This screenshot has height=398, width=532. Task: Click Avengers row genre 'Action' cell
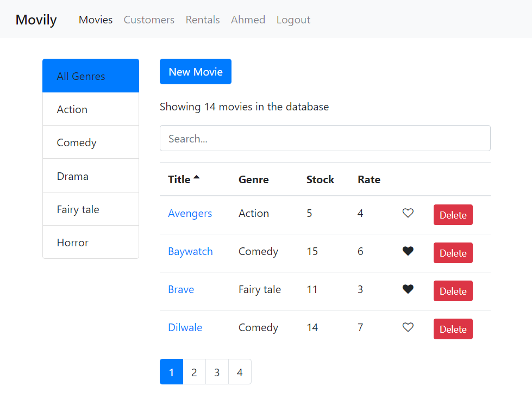point(253,213)
